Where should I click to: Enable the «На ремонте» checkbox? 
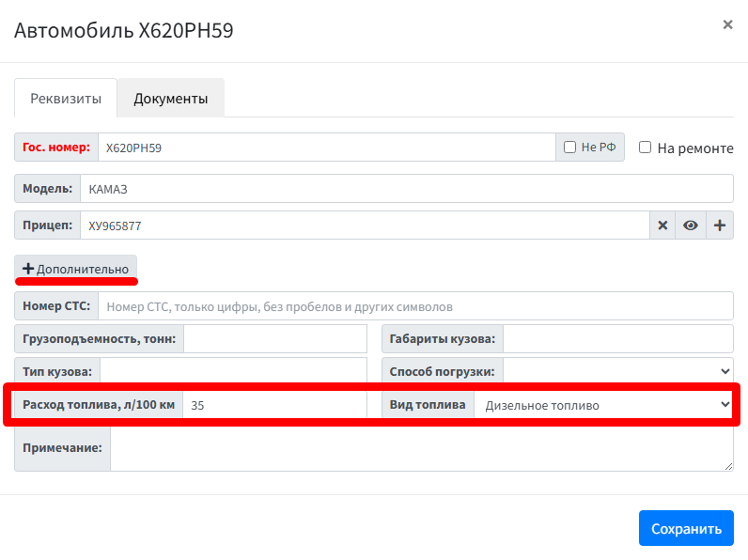click(646, 148)
